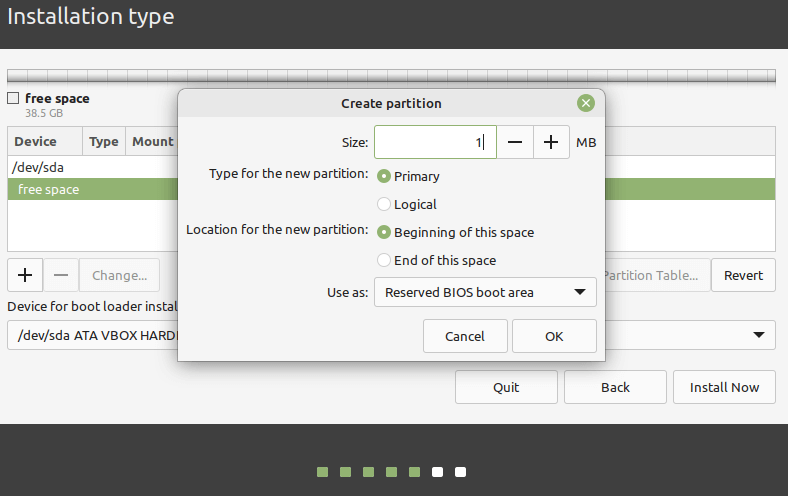Close the Create partition dialog

tap(586, 103)
